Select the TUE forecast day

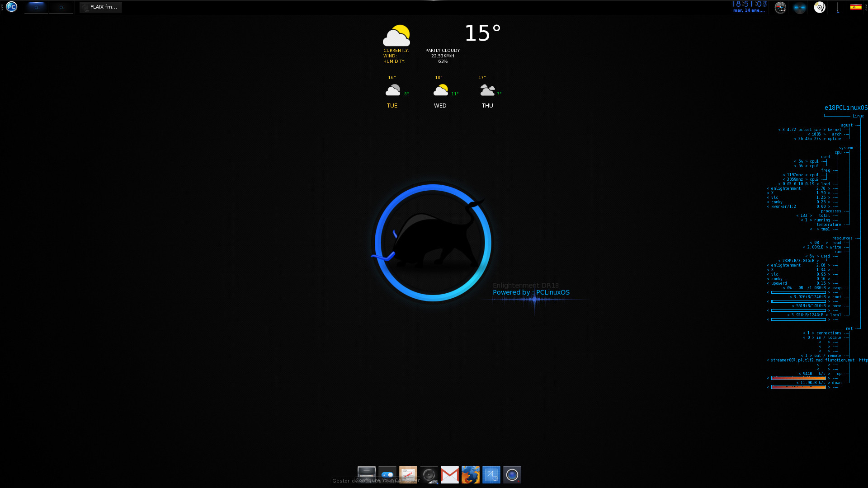[x=392, y=106]
